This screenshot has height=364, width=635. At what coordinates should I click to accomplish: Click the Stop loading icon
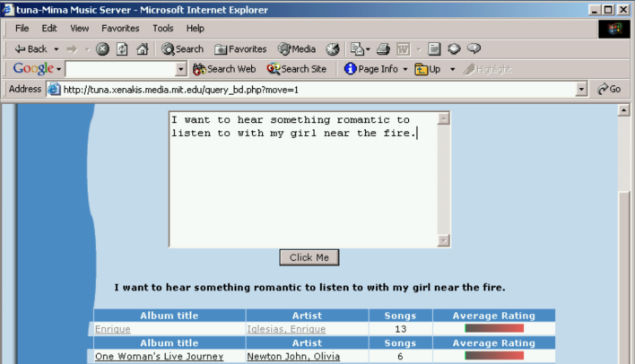102,49
